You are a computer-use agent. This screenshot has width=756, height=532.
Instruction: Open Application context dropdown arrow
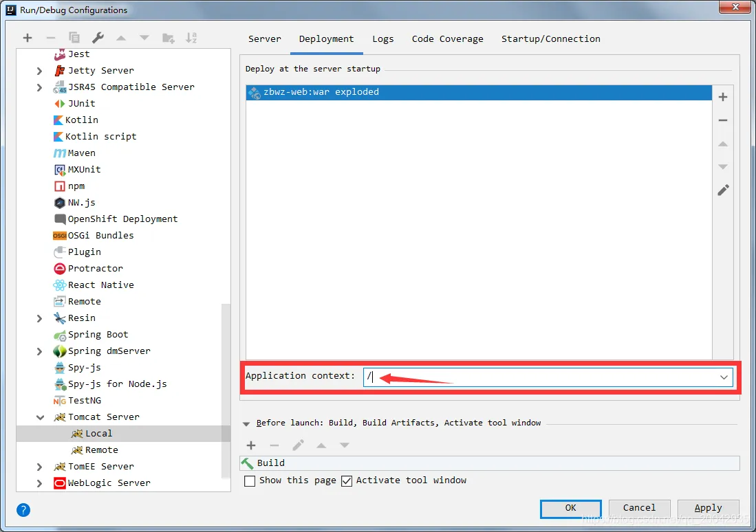(724, 377)
